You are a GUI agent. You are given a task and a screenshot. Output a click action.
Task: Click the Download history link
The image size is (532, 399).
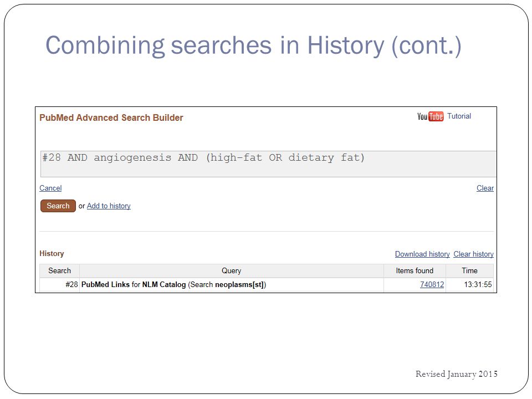pos(422,254)
